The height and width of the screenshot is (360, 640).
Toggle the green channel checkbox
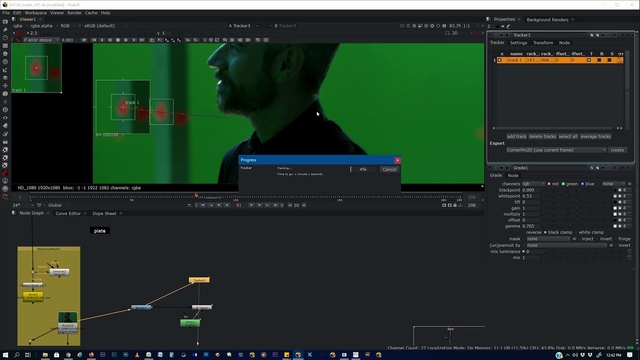pos(563,184)
